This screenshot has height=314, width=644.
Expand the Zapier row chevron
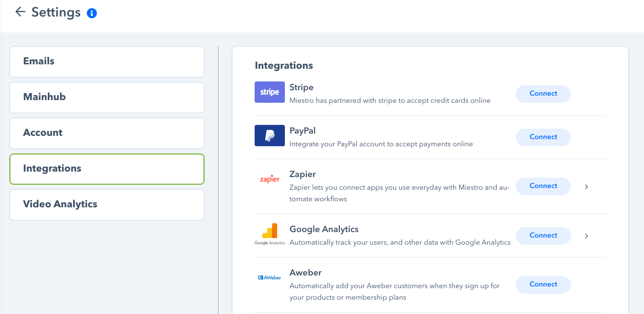(586, 186)
